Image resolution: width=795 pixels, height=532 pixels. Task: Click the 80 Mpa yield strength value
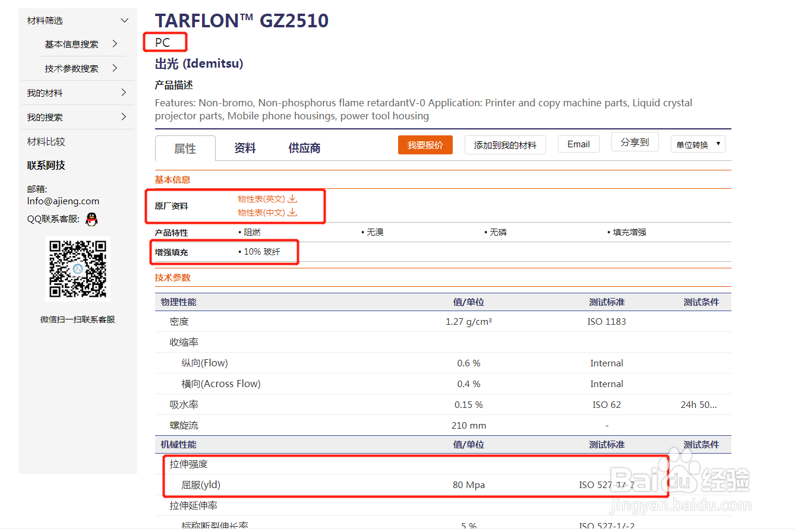469,484
